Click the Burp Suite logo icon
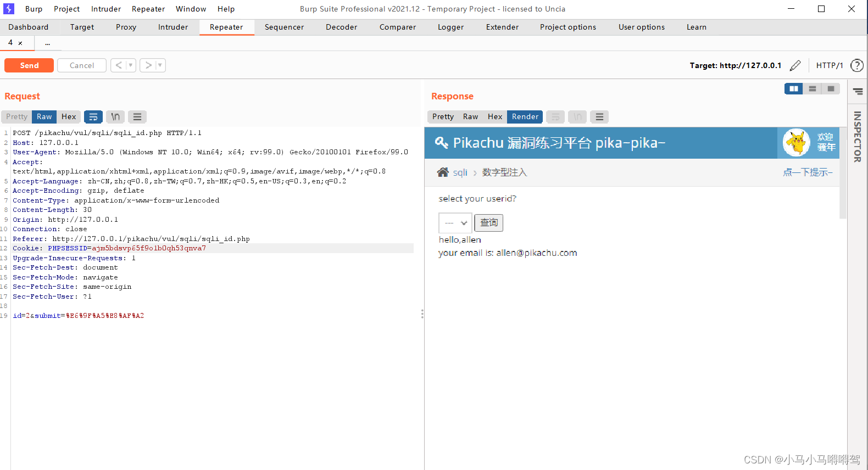This screenshot has width=868, height=470. [x=9, y=9]
